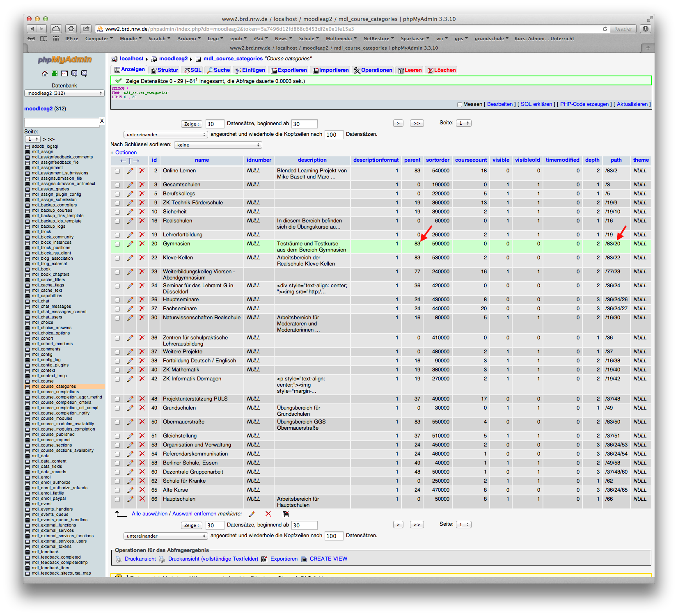678x616 pixels.
Task: Delete the ZK Mathematik row red X
Action: point(142,370)
